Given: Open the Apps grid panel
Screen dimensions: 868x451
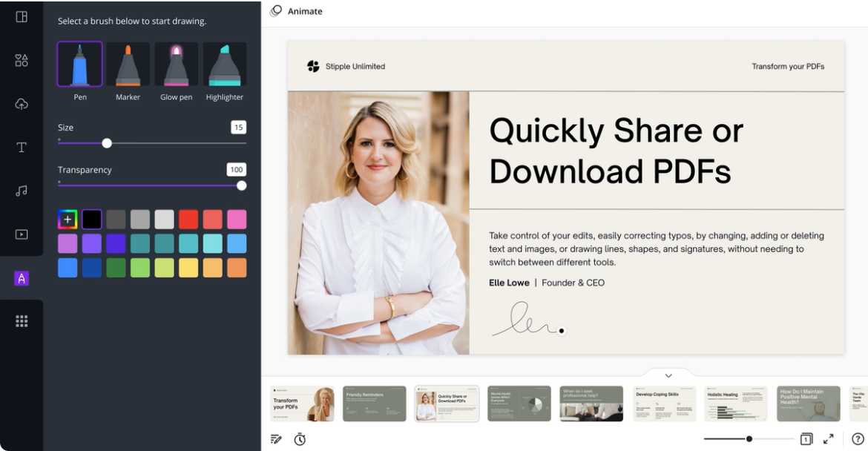Looking at the screenshot, I should pos(22,320).
